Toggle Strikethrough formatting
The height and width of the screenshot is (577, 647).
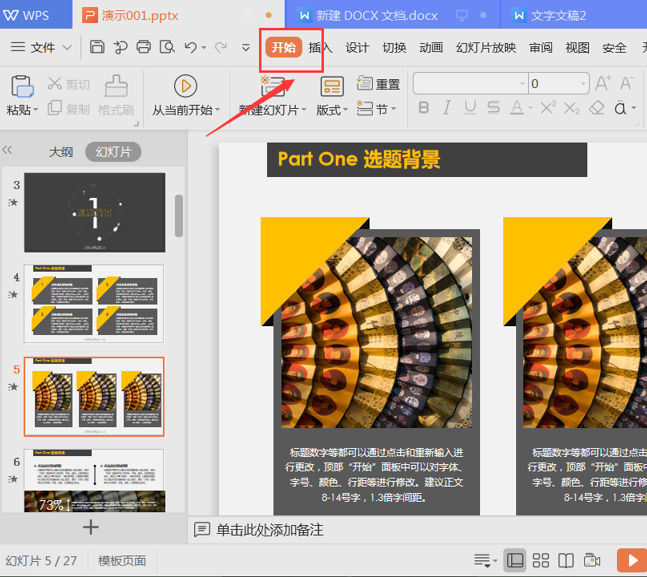pyautogui.click(x=493, y=108)
